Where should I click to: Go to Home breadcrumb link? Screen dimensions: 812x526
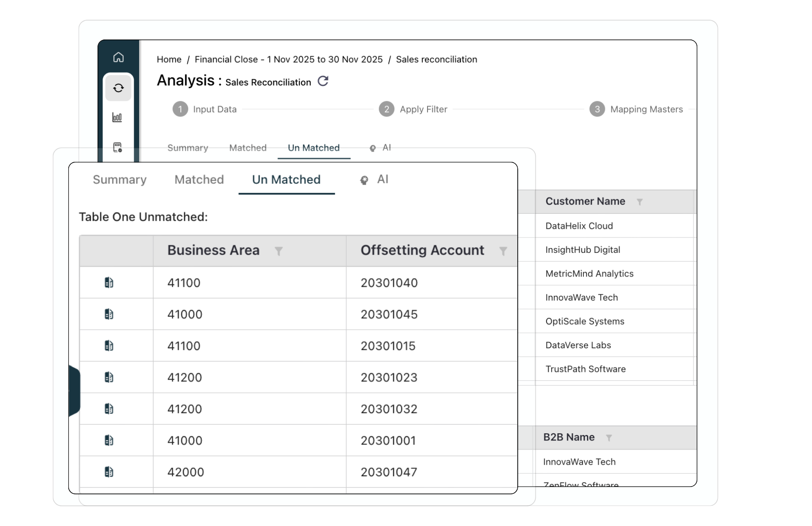[x=169, y=59]
